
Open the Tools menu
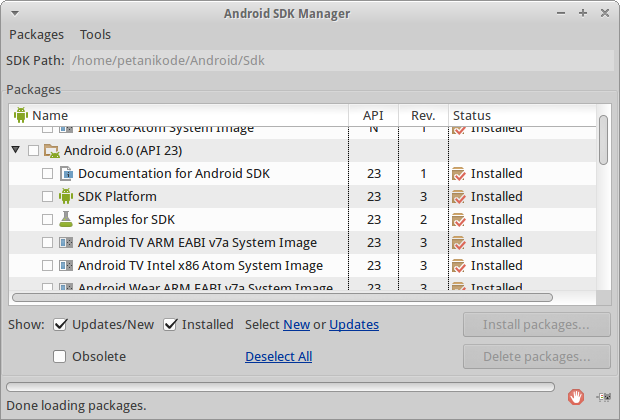(x=95, y=34)
